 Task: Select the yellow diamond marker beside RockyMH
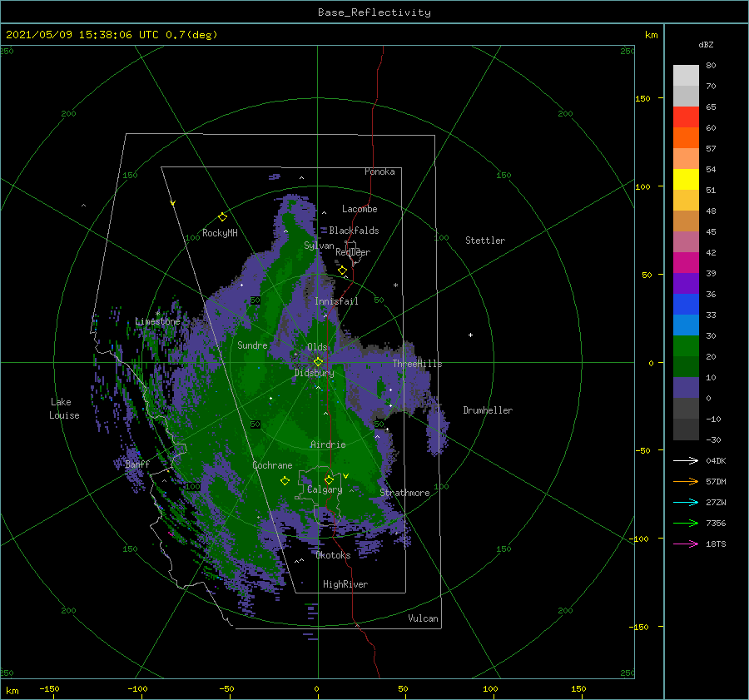[x=222, y=217]
